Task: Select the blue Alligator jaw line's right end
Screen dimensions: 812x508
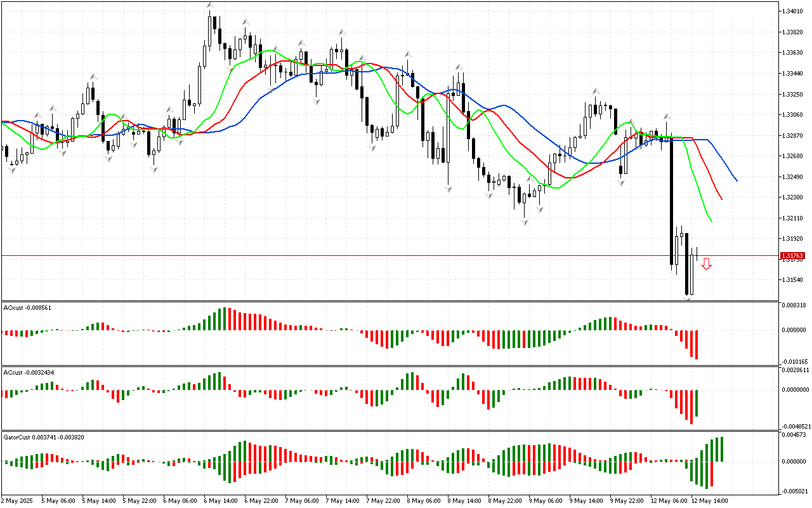Action: (x=736, y=180)
